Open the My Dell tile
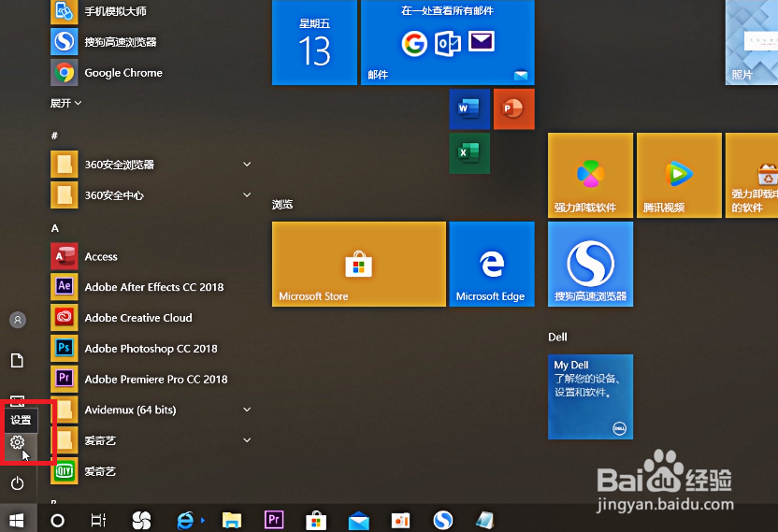This screenshot has height=532, width=778. pyautogui.click(x=590, y=397)
